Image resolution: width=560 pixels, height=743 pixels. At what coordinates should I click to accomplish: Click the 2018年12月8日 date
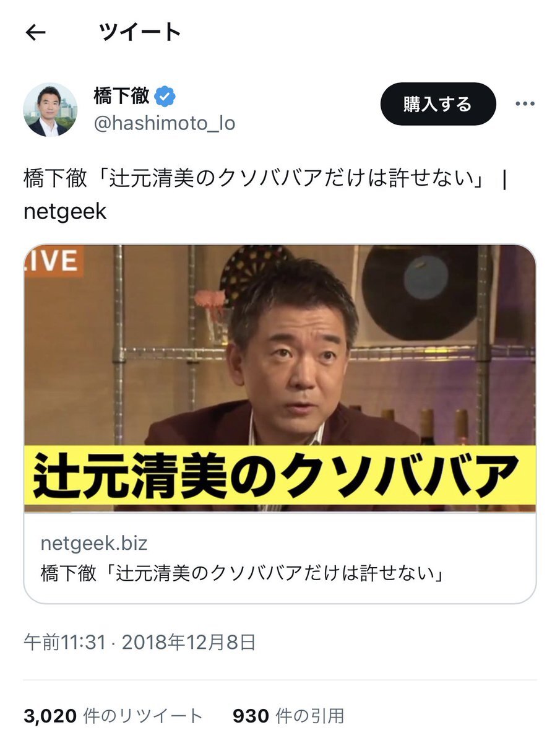[x=189, y=642]
